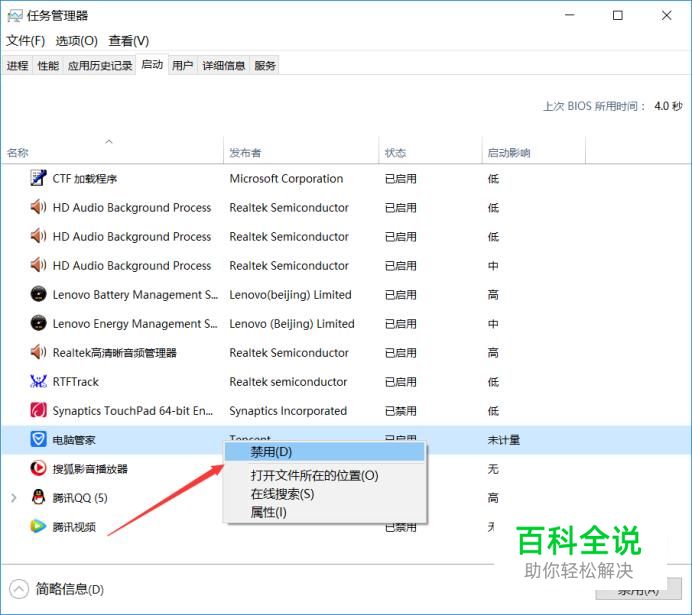Switch to the 详细信息 tab

pos(224,66)
